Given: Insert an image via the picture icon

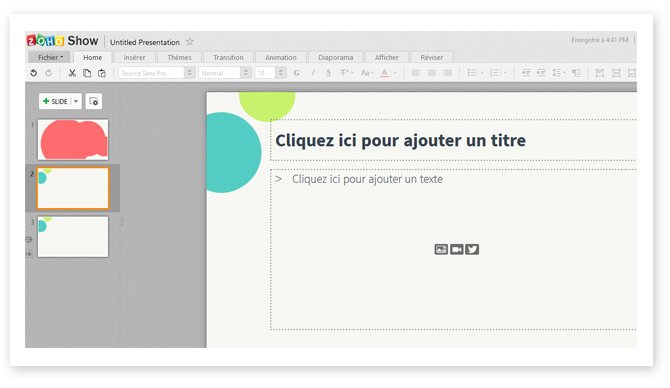Looking at the screenshot, I should 441,249.
